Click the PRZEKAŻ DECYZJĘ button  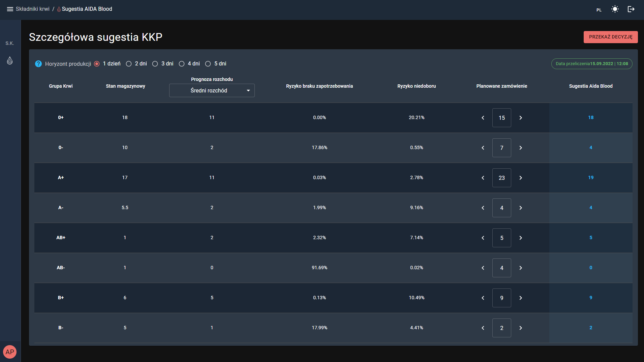[x=611, y=37]
